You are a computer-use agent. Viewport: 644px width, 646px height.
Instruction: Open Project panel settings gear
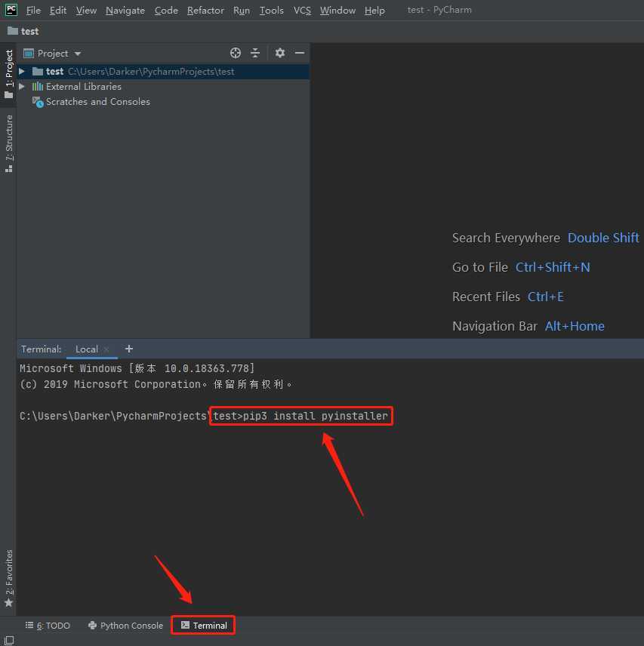coord(280,53)
